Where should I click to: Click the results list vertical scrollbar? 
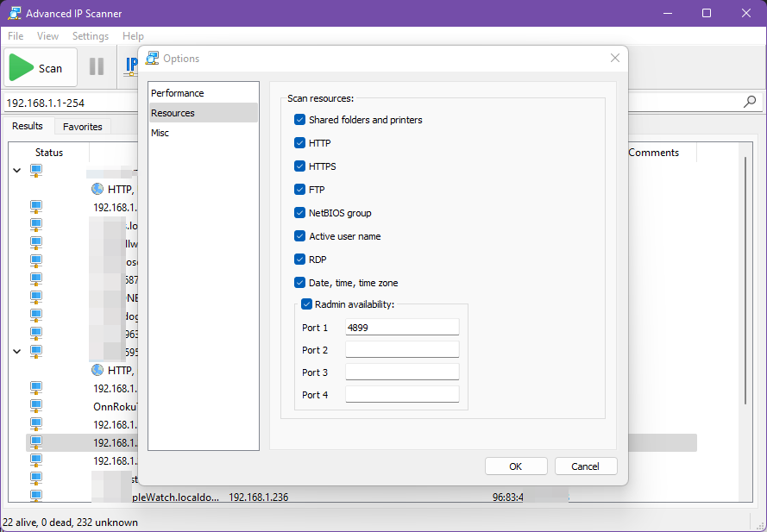745,280
